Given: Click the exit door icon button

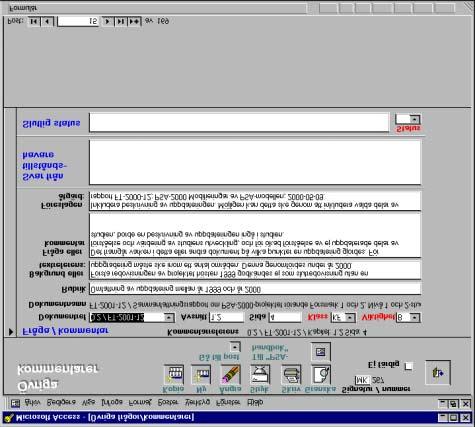Looking at the screenshot, I should tap(438, 372).
